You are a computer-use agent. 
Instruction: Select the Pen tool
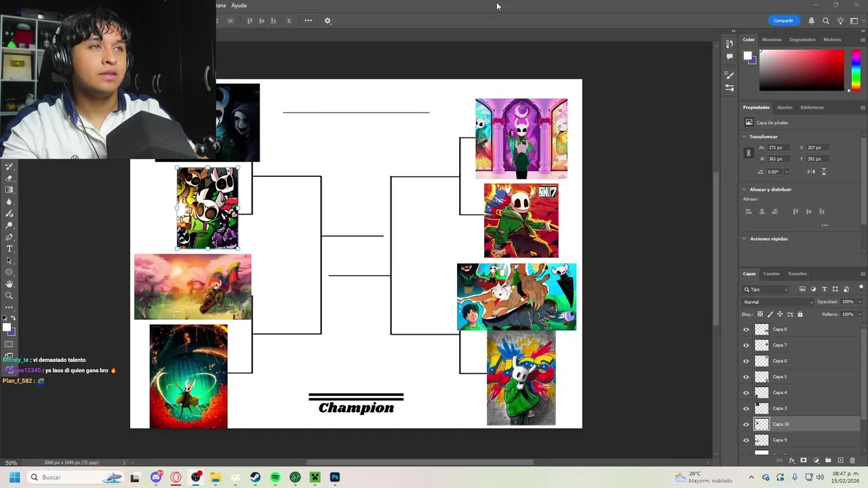(x=9, y=237)
